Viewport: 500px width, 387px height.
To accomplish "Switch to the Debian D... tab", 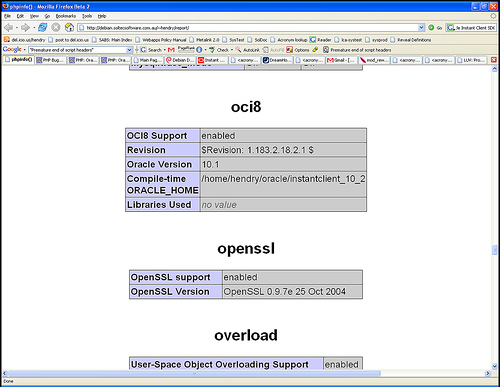I will (180, 60).
